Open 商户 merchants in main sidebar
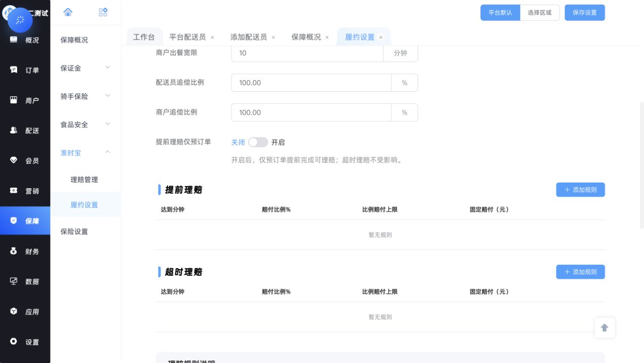Image resolution: width=644 pixels, height=363 pixels. click(x=25, y=100)
